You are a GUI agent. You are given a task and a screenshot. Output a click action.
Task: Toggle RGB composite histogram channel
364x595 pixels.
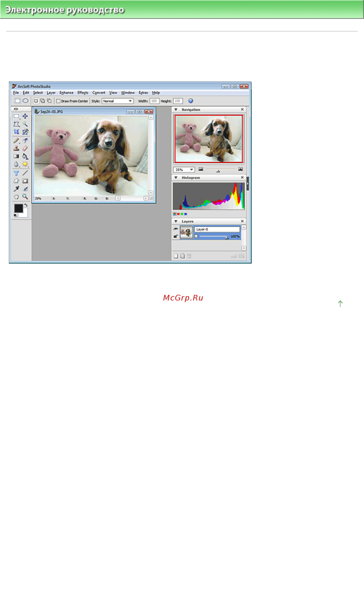pyautogui.click(x=174, y=214)
